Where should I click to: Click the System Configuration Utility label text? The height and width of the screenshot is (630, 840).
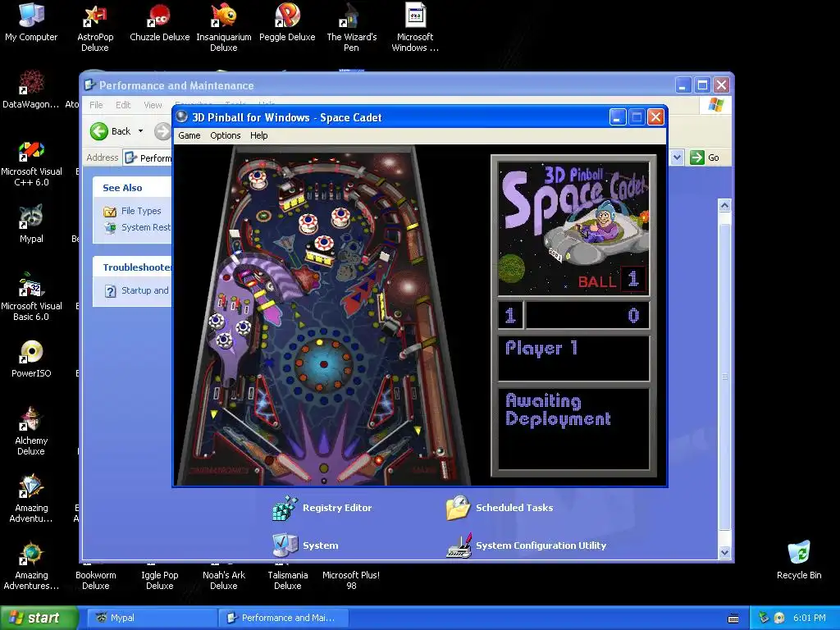tap(541, 546)
